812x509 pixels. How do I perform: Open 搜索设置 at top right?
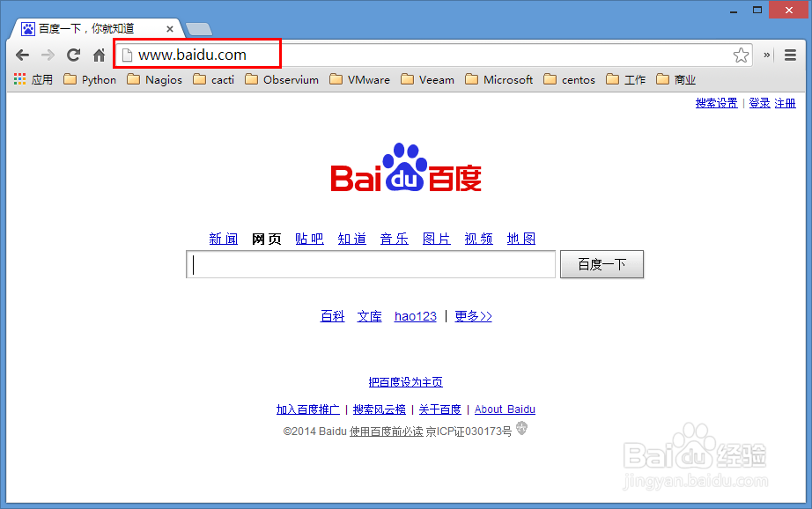[716, 103]
